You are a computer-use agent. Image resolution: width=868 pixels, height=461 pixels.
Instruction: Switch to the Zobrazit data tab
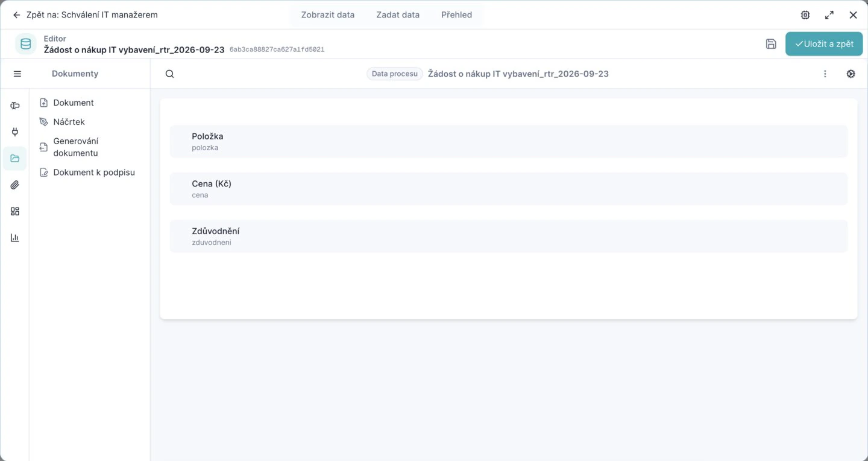(x=328, y=14)
